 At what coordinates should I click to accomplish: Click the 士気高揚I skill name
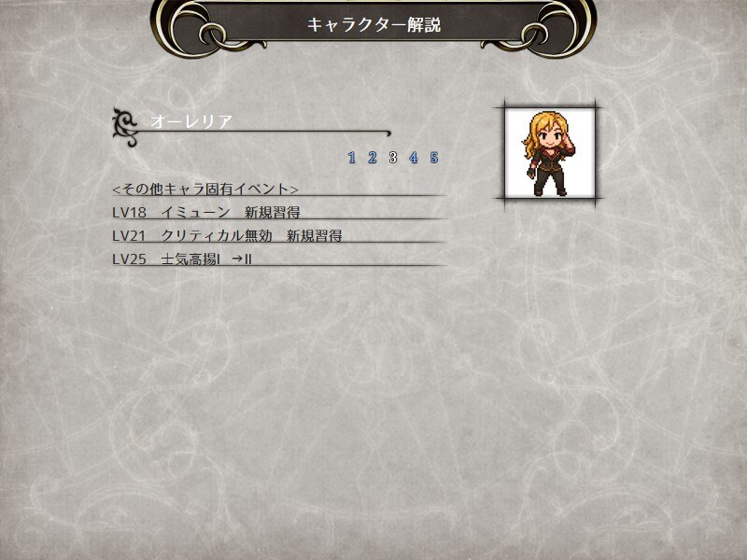coord(190,259)
